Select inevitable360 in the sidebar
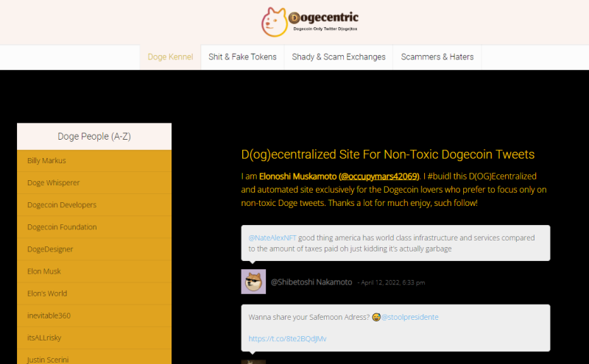 coord(94,315)
